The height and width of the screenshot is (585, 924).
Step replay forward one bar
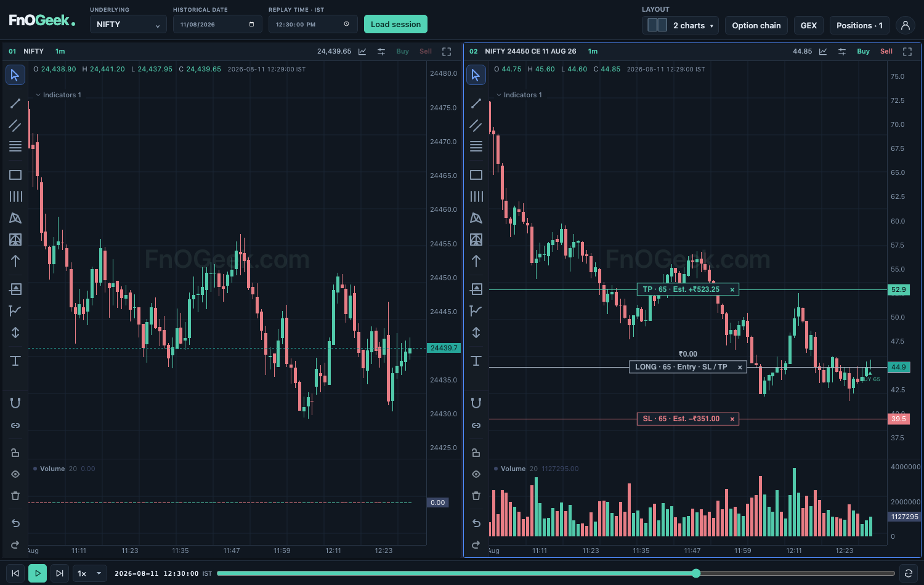tap(60, 573)
